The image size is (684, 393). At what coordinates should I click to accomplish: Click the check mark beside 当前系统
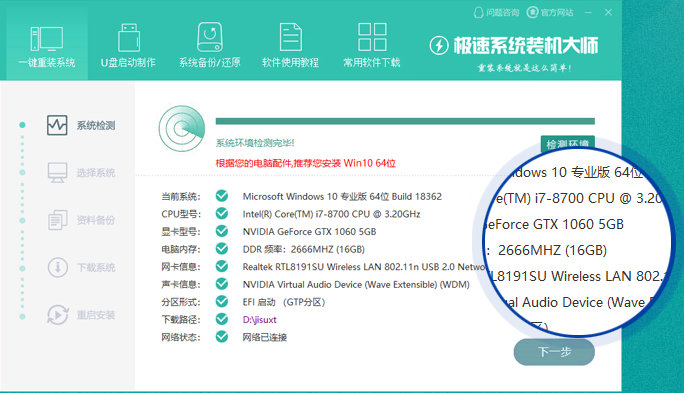coord(222,196)
